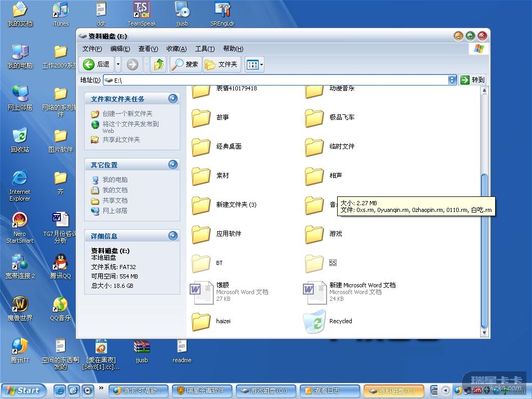Image resolution: width=532 pixels, height=399 pixels.
Task: Click the vertical scrollbar down arrow
Action: tap(485, 333)
